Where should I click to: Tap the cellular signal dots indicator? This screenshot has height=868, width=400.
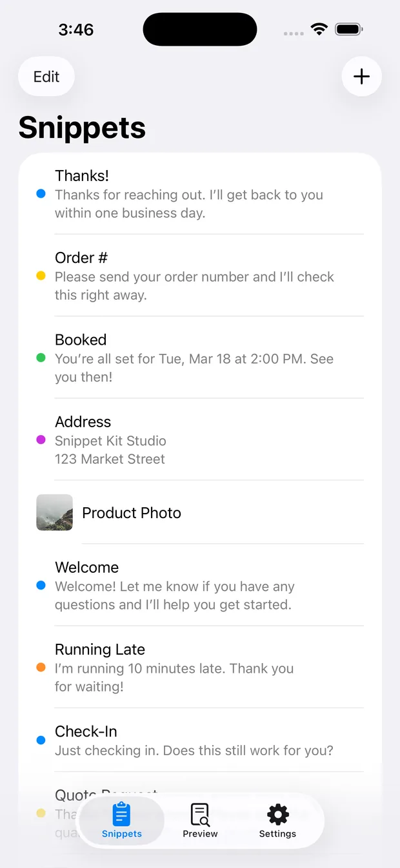(294, 32)
